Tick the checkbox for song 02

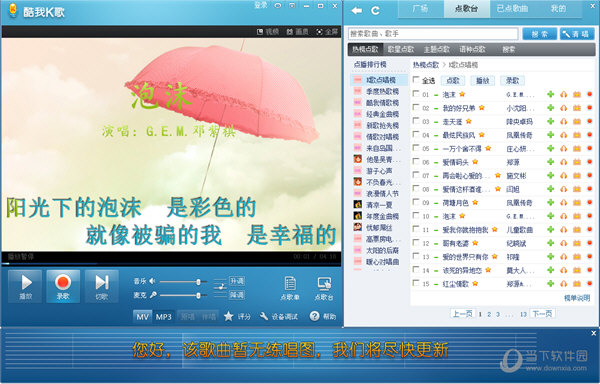[416, 107]
